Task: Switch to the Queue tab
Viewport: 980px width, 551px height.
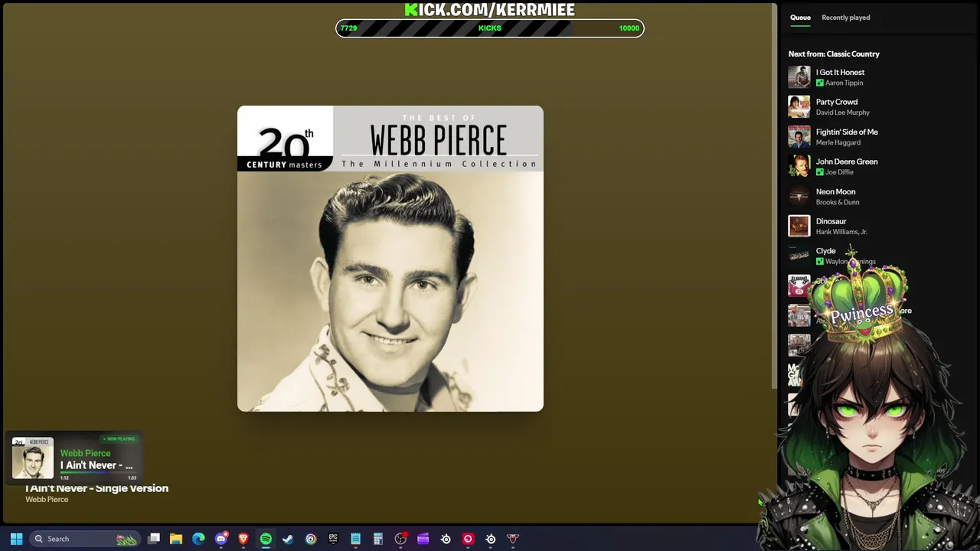Action: tap(800, 18)
